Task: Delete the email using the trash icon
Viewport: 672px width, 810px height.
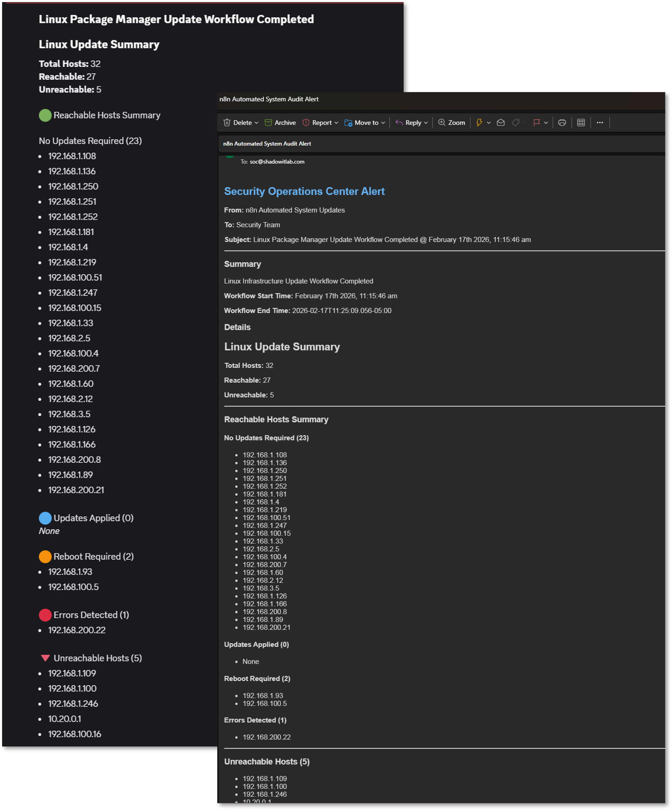Action: click(239, 123)
